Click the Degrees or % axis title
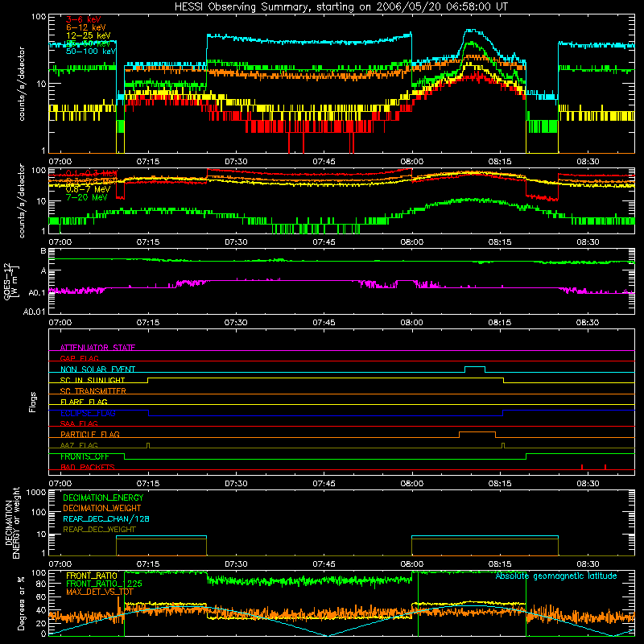 pos(21,603)
